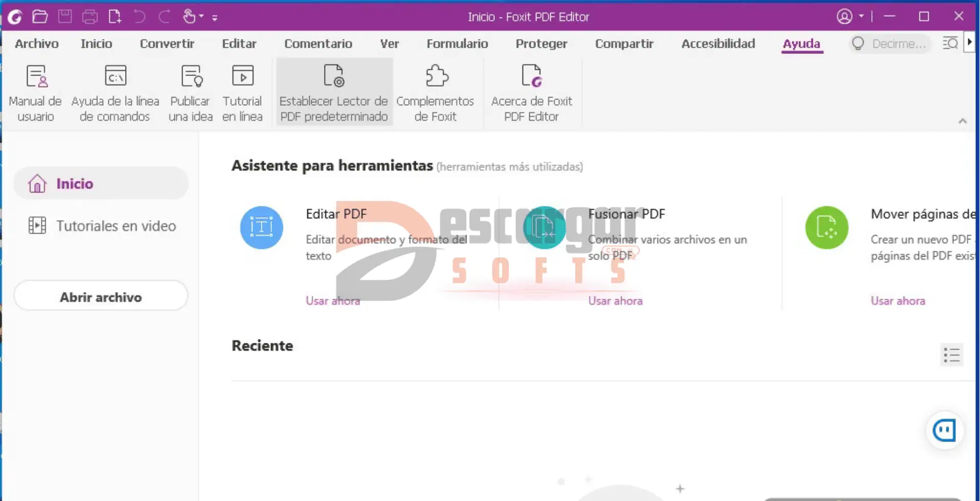This screenshot has width=980, height=501.
Task: Click the Fusionar PDF title text
Action: (x=627, y=214)
